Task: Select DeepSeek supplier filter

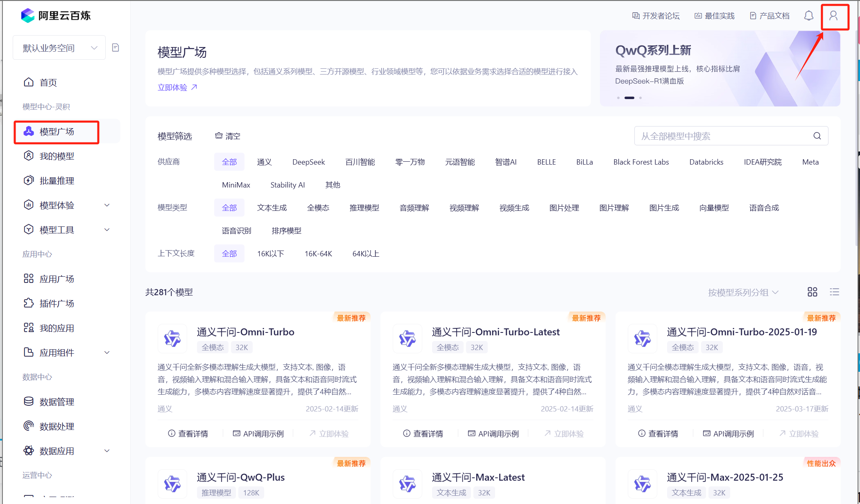Action: [x=308, y=162]
